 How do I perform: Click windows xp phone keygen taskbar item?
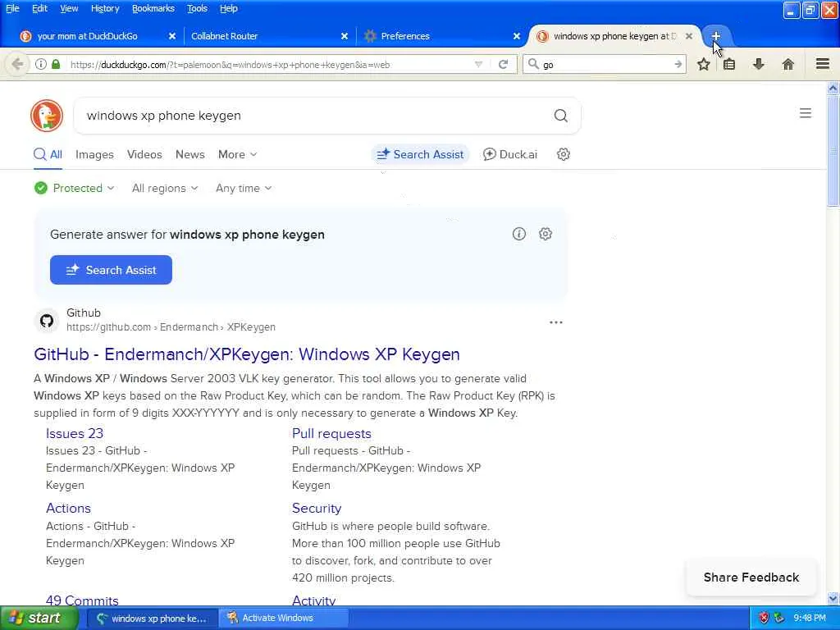tap(152, 618)
